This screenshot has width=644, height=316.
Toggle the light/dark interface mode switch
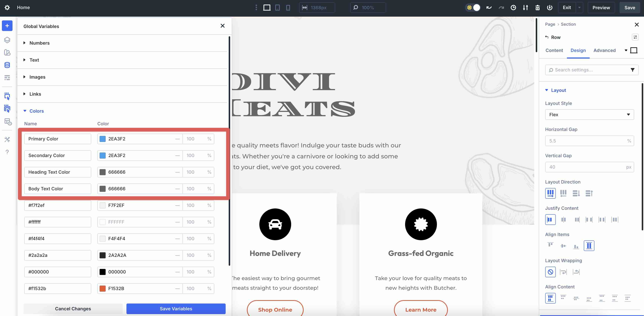[473, 8]
